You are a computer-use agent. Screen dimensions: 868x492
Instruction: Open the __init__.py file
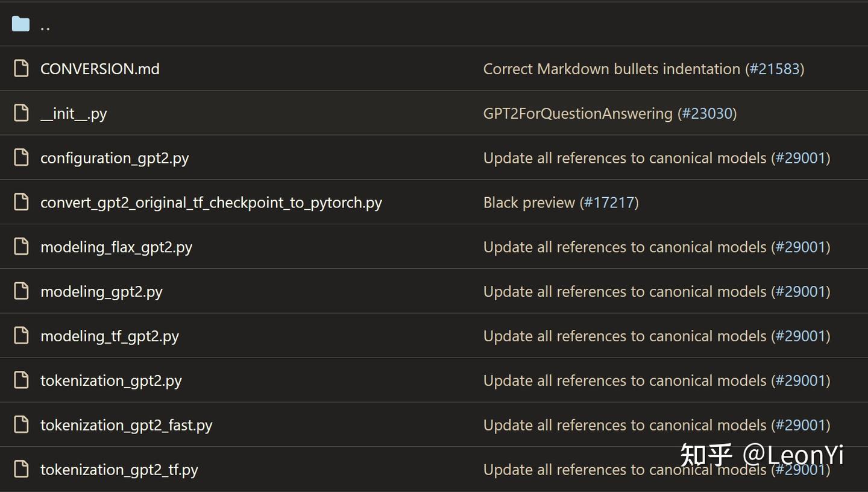[74, 114]
